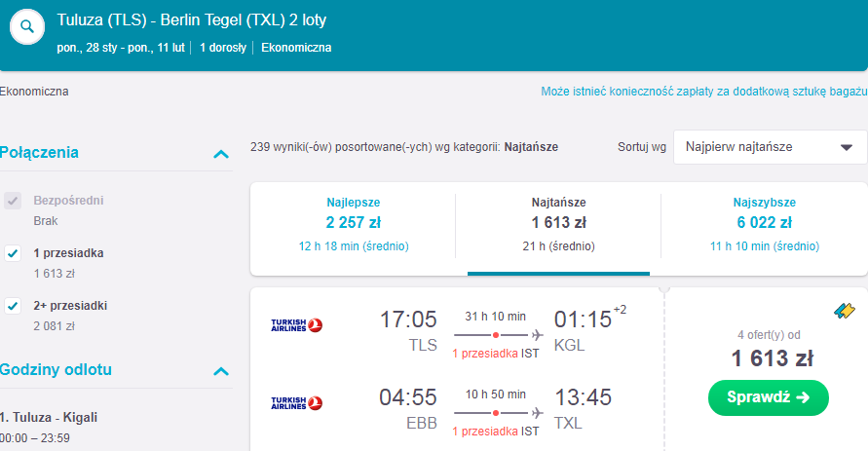Click the magnifier search icon
The height and width of the screenshot is (451, 868).
click(27, 26)
